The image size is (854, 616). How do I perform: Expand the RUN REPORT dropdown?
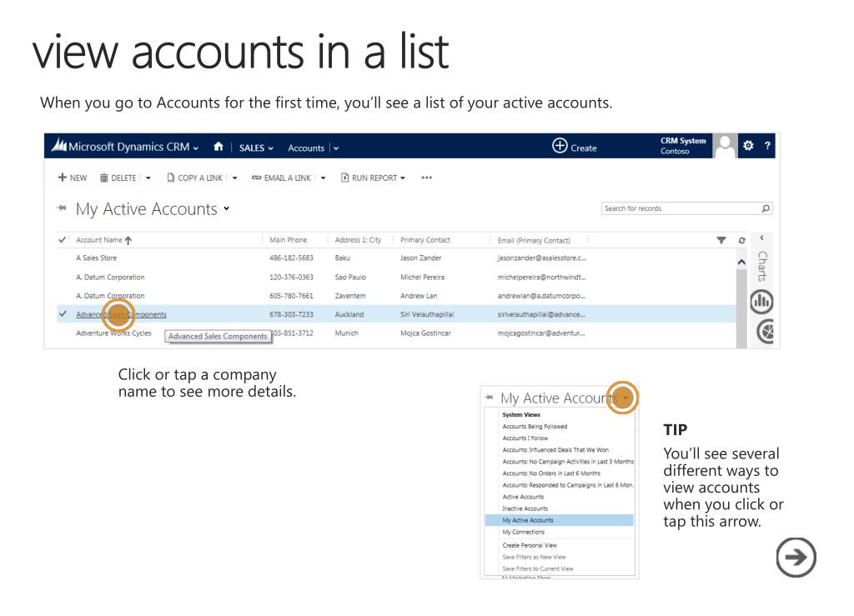pos(403,178)
